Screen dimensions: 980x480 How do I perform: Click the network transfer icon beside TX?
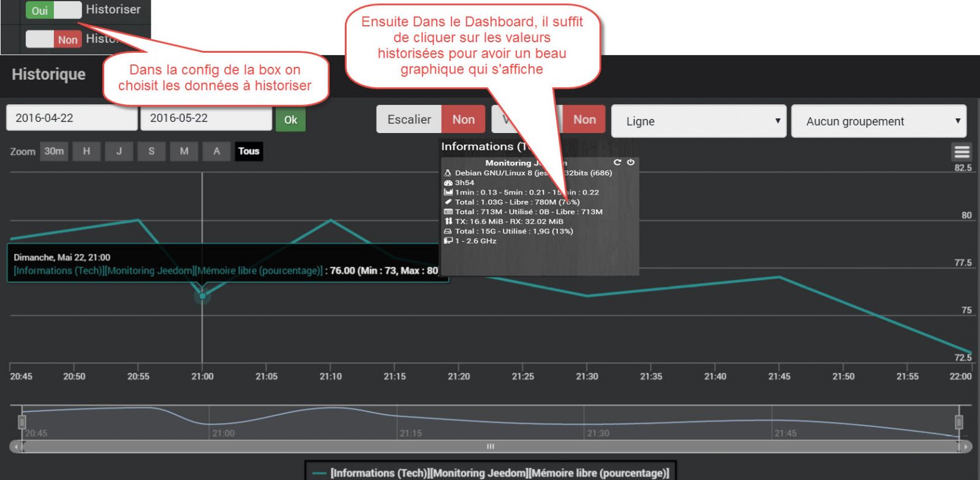(448, 221)
